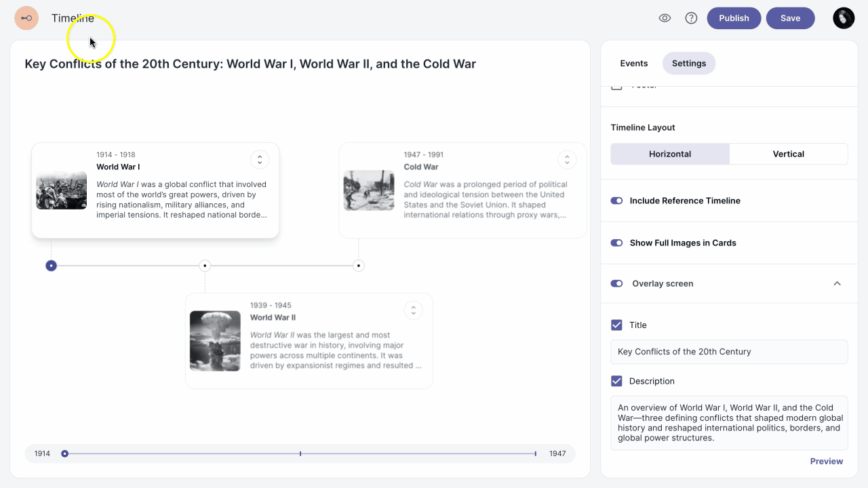This screenshot has height=488, width=868.
Task: Turn off Show Full Images in Cards
Action: click(x=616, y=243)
